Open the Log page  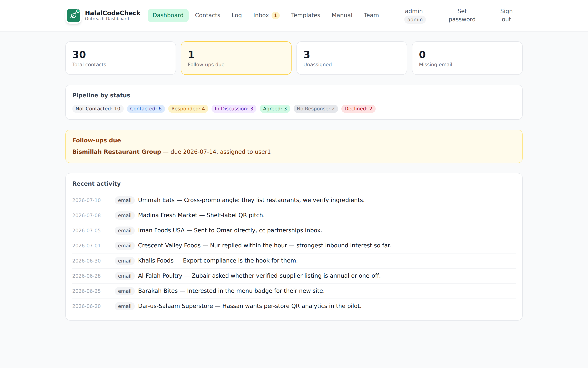pyautogui.click(x=236, y=15)
